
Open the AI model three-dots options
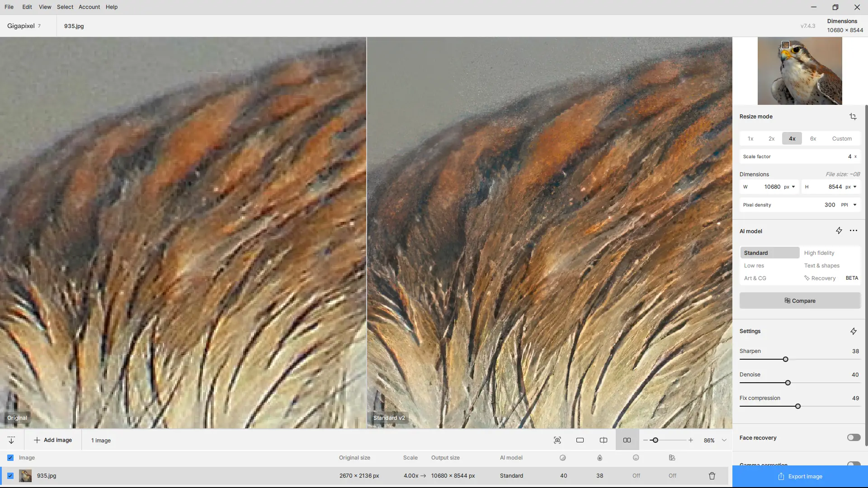[x=853, y=231]
